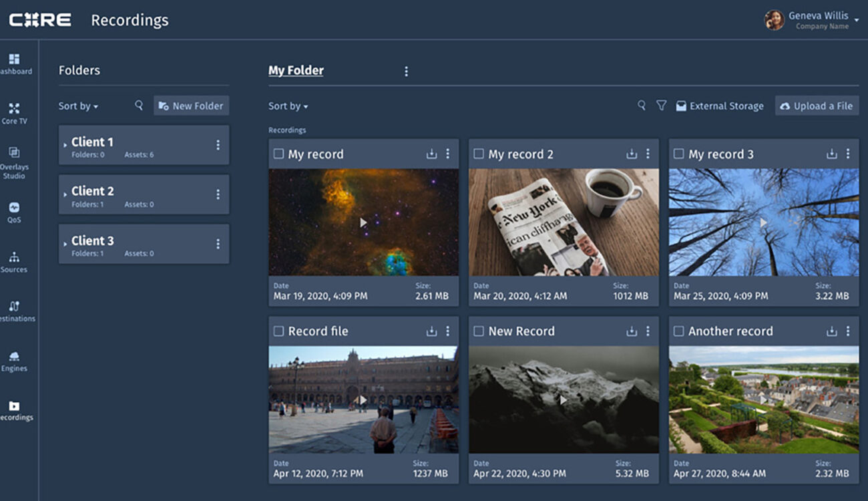Play the Record file plaza video
Image resolution: width=868 pixels, height=501 pixels.
363,399
